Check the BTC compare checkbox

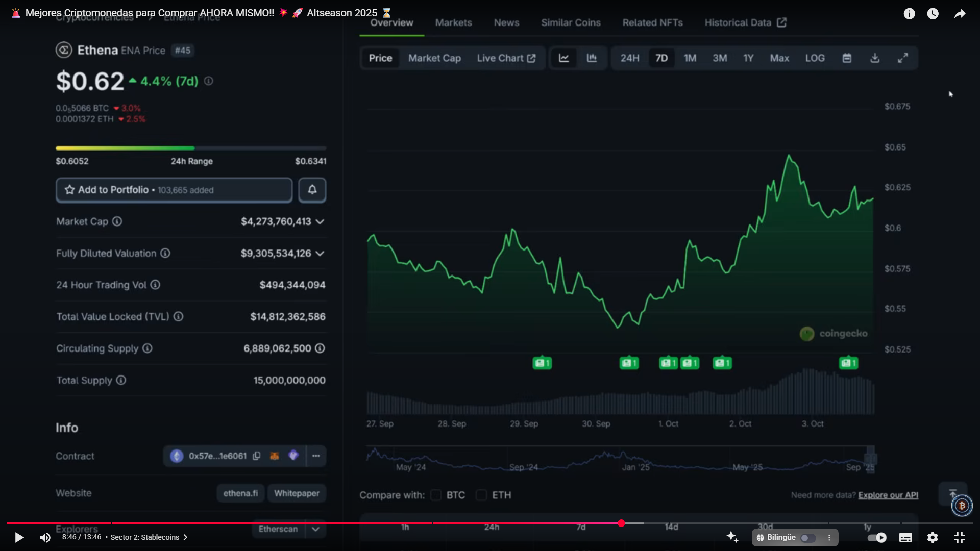[436, 495]
